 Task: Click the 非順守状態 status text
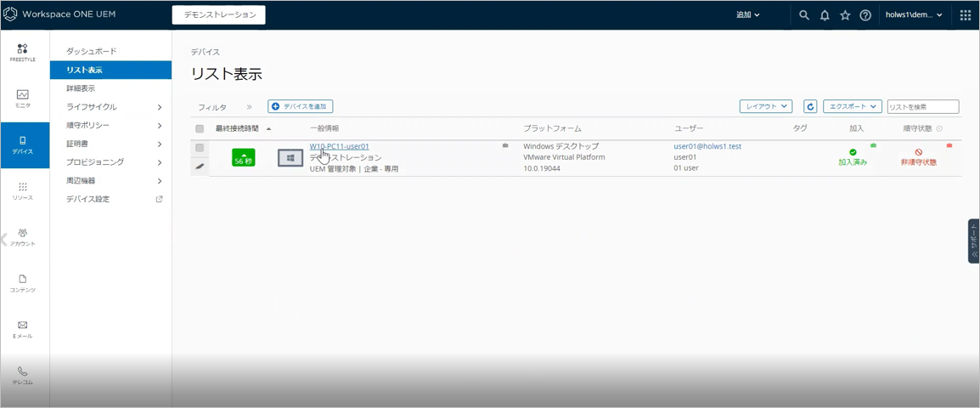tap(919, 162)
